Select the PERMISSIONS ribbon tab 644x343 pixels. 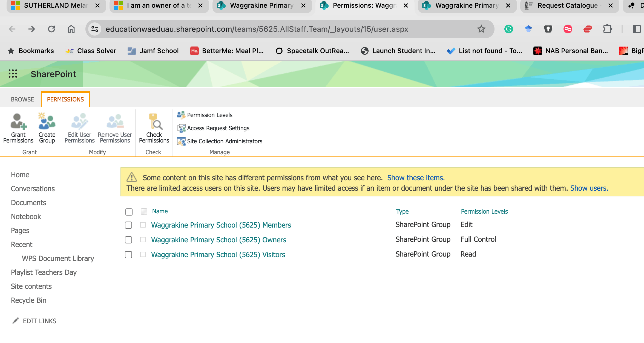point(65,99)
